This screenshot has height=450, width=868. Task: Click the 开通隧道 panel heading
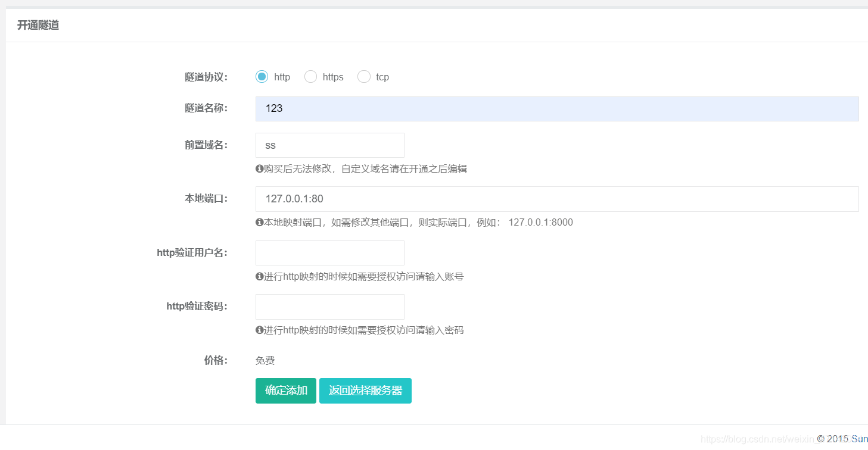coord(38,25)
